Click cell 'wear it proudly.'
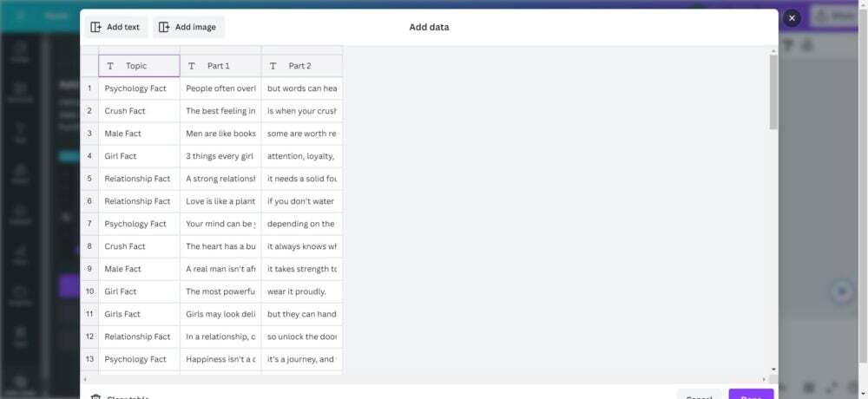This screenshot has height=399, width=868. 302,291
